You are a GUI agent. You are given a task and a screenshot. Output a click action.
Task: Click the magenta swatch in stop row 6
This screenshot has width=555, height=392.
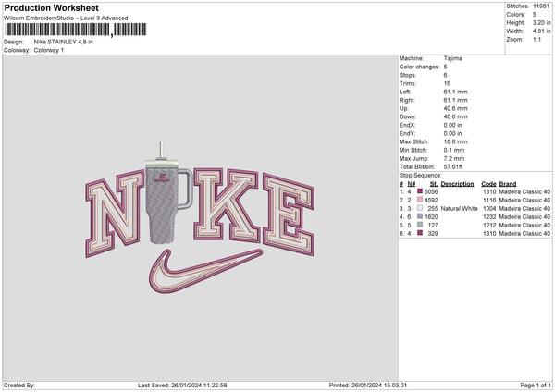[420, 233]
